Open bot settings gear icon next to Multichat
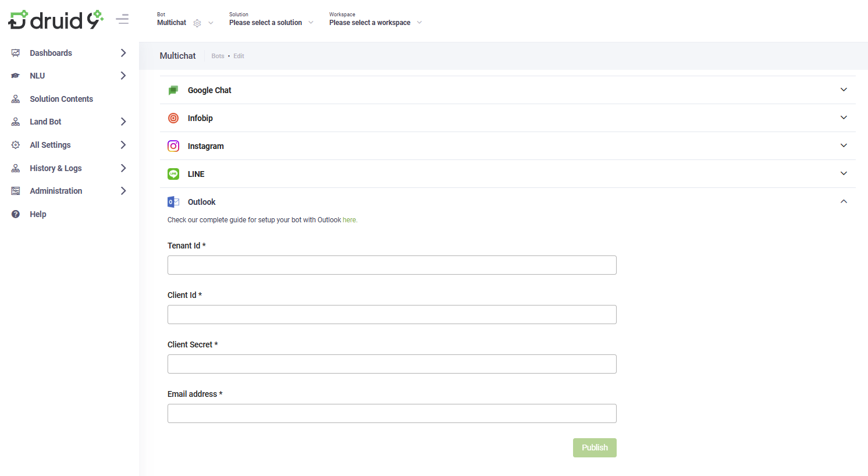Screen dimensions: 868x476 [x=197, y=23]
